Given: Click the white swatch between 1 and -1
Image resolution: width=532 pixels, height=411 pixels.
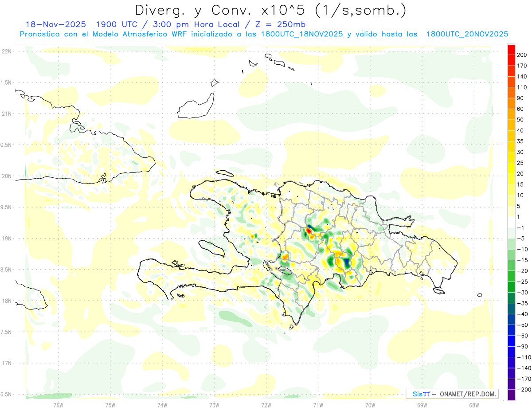Looking at the screenshot, I should [x=511, y=222].
